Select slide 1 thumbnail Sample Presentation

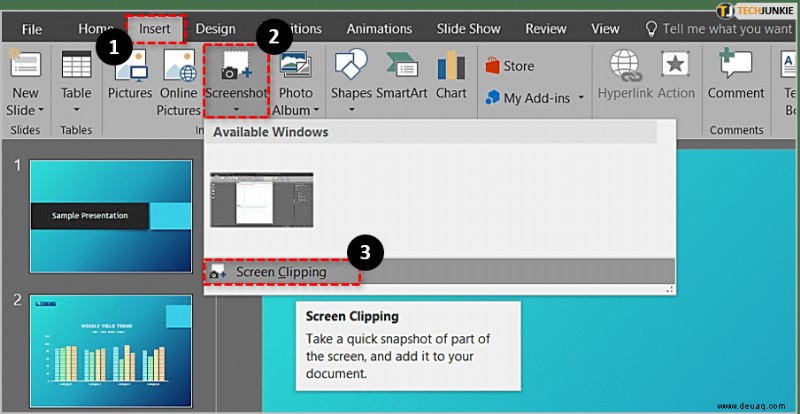pyautogui.click(x=111, y=216)
